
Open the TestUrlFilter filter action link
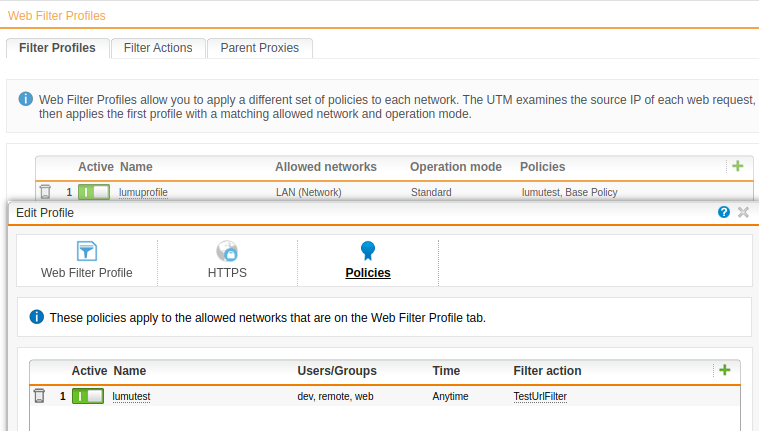[540, 397]
